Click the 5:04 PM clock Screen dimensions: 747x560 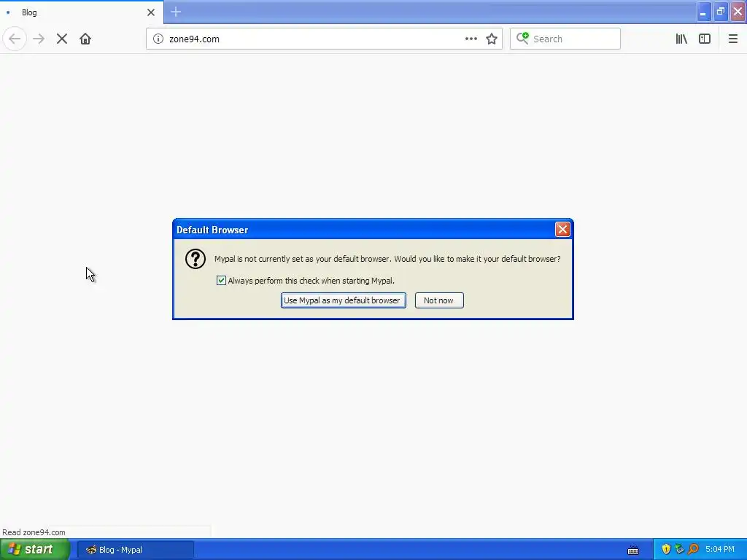pyautogui.click(x=720, y=549)
